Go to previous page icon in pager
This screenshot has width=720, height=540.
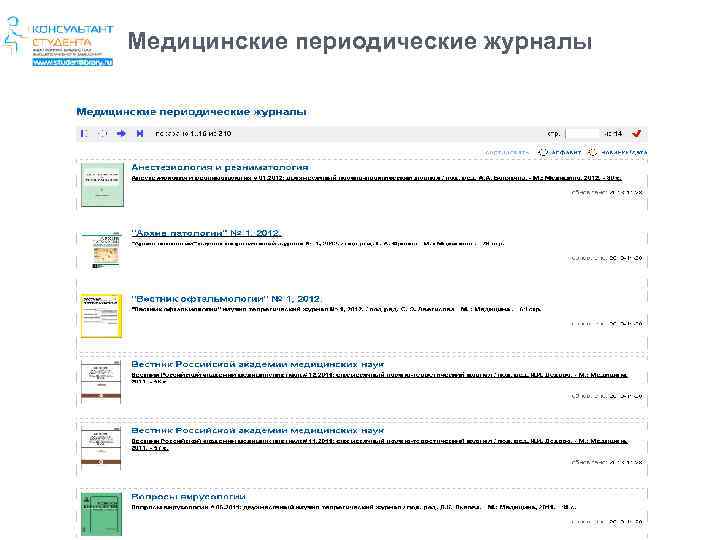(x=102, y=134)
